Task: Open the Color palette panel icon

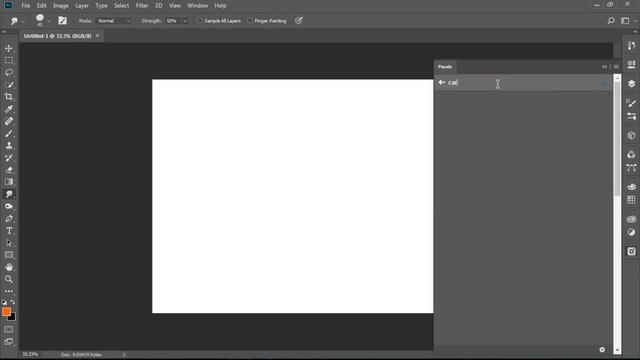Action: click(631, 187)
